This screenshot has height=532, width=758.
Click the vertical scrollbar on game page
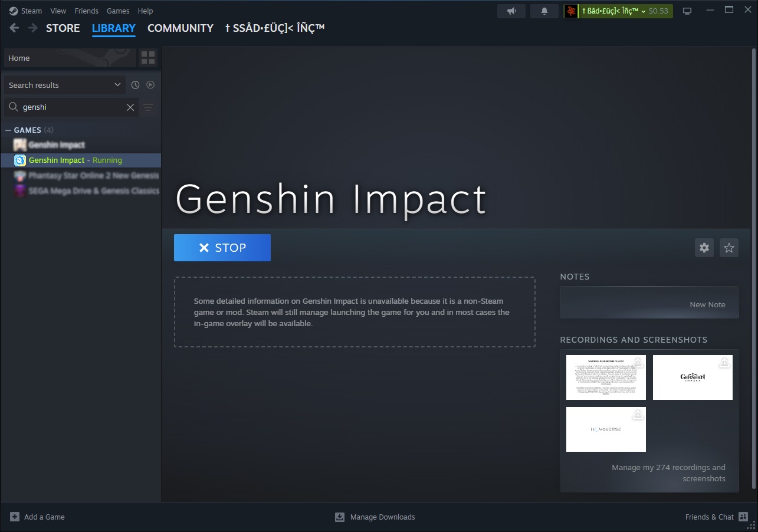pyautogui.click(x=754, y=268)
